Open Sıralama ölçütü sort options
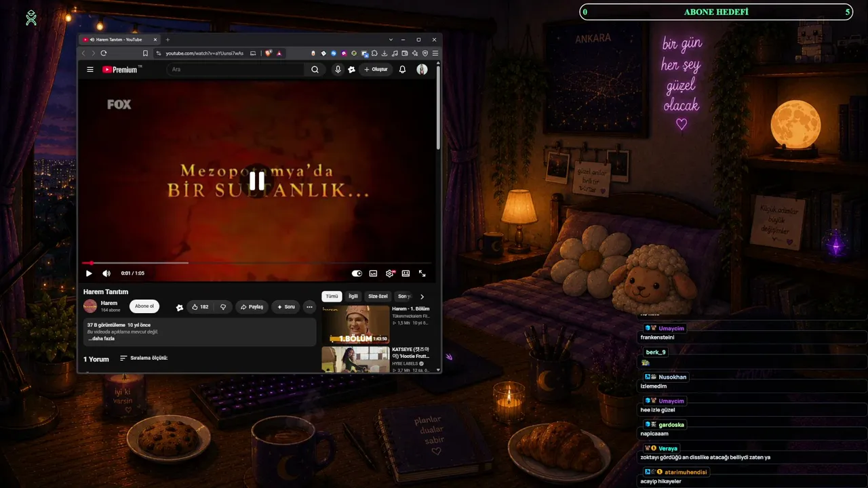The image size is (868, 488). tap(144, 358)
